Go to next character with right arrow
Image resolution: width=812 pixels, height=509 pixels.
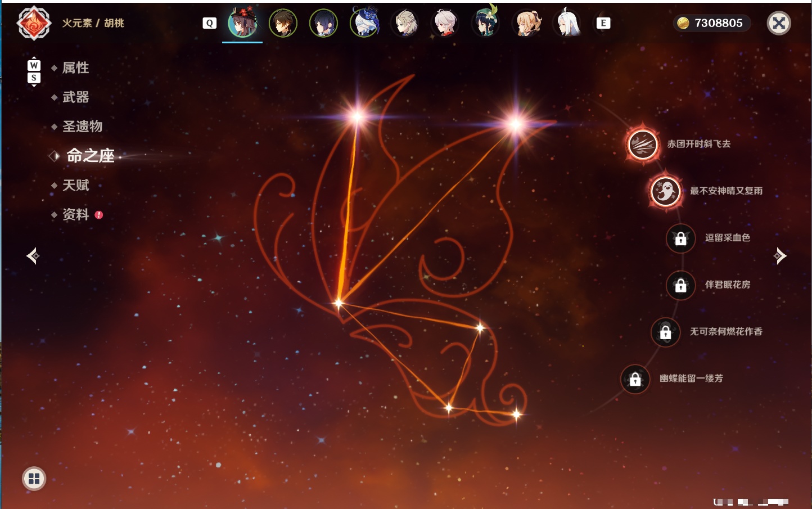[780, 256]
